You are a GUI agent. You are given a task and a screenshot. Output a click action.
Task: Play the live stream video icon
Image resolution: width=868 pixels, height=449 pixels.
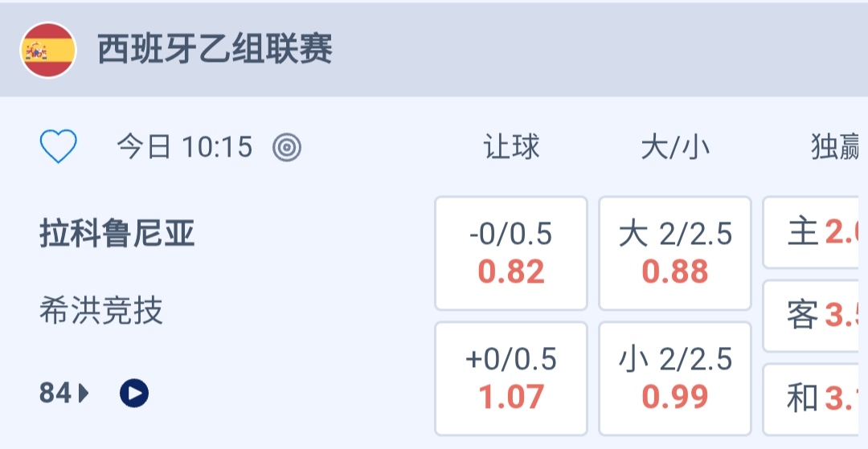coord(134,394)
